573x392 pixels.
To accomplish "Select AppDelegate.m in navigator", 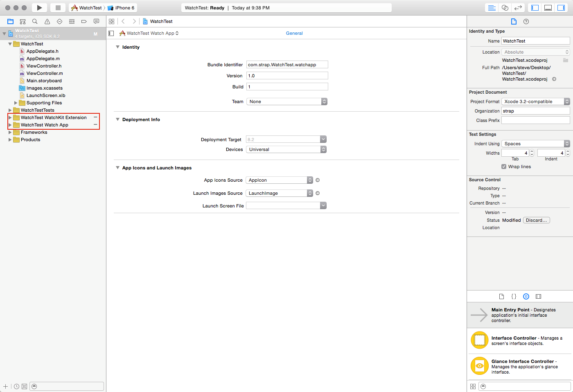I will (x=43, y=59).
